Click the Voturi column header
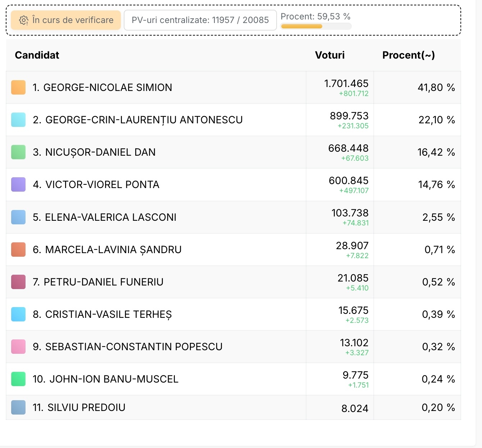 329,55
